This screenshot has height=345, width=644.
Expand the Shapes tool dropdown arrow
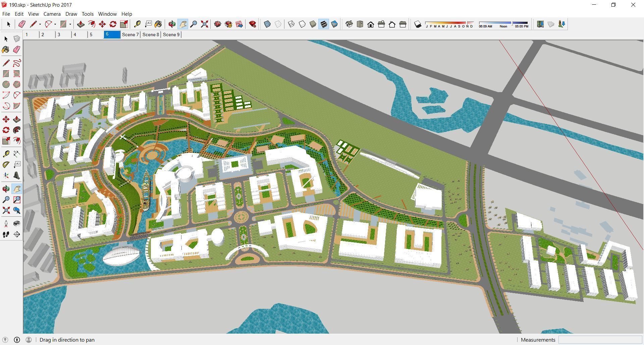pyautogui.click(x=70, y=24)
